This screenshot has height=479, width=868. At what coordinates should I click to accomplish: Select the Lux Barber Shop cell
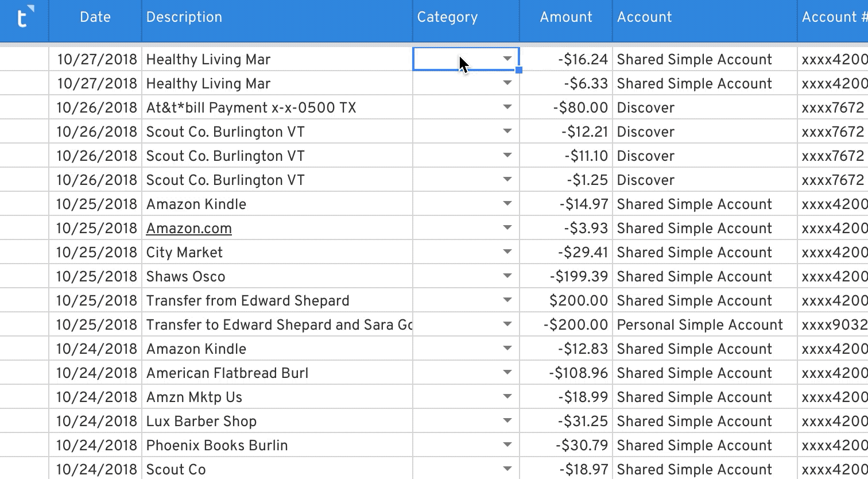point(277,421)
